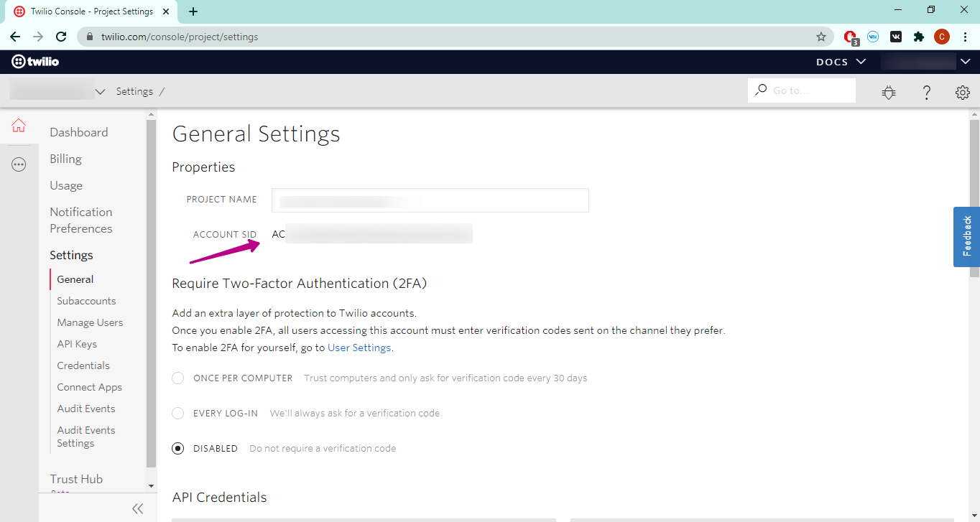Click the red ad blocker extension icon
The width and height of the screenshot is (980, 522).
point(851,37)
